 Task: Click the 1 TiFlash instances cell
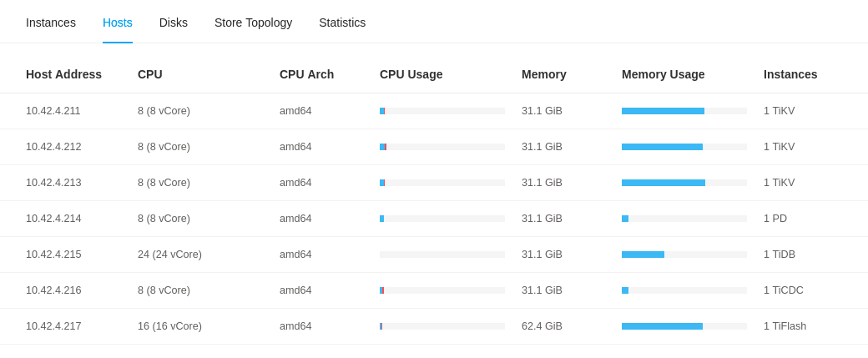(x=785, y=326)
